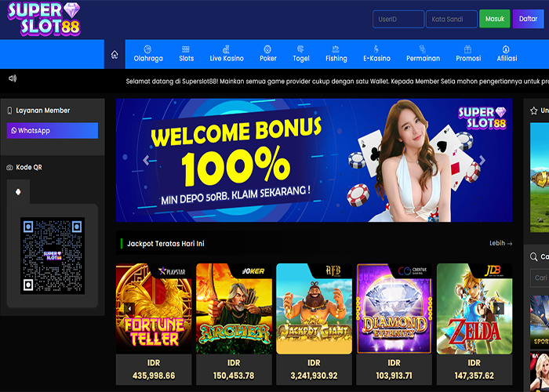Image resolution: width=549 pixels, height=392 pixels.
Task: Open the Afiliasi menu icon
Action: [x=506, y=49]
